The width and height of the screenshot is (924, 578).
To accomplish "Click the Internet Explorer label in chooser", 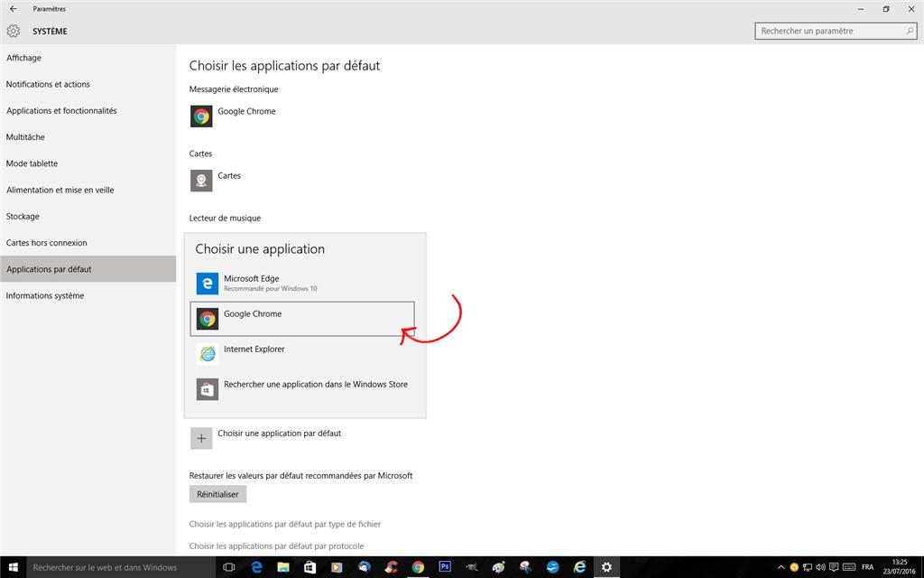I will (x=254, y=350).
